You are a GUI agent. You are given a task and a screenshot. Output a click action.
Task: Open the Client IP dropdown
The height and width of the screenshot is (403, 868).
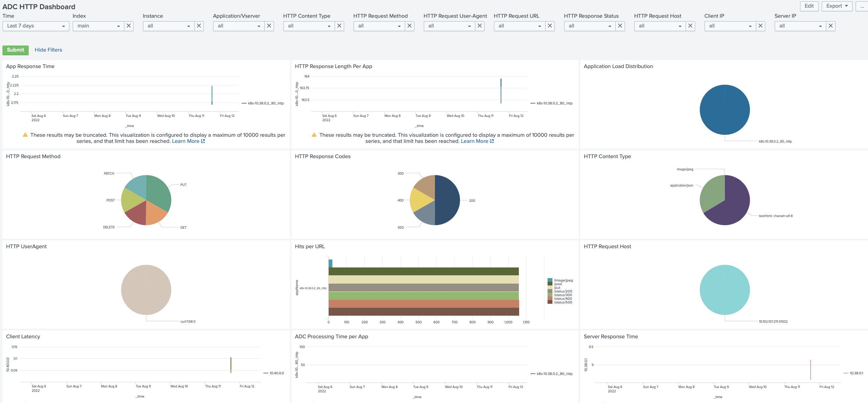(730, 26)
